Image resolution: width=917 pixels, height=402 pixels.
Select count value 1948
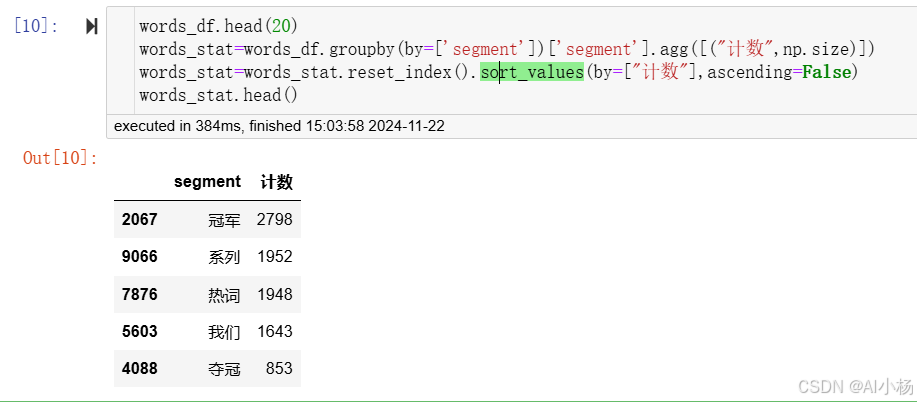click(274, 294)
